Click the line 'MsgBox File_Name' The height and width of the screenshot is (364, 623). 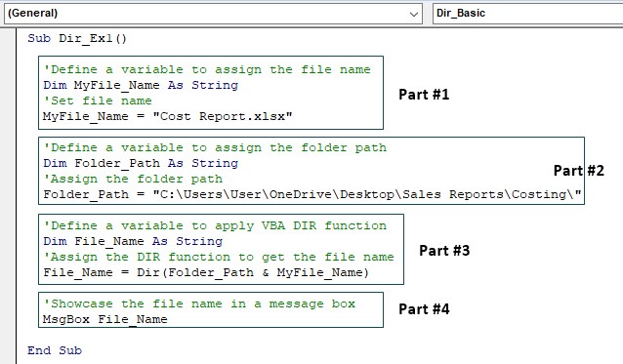click(105, 319)
